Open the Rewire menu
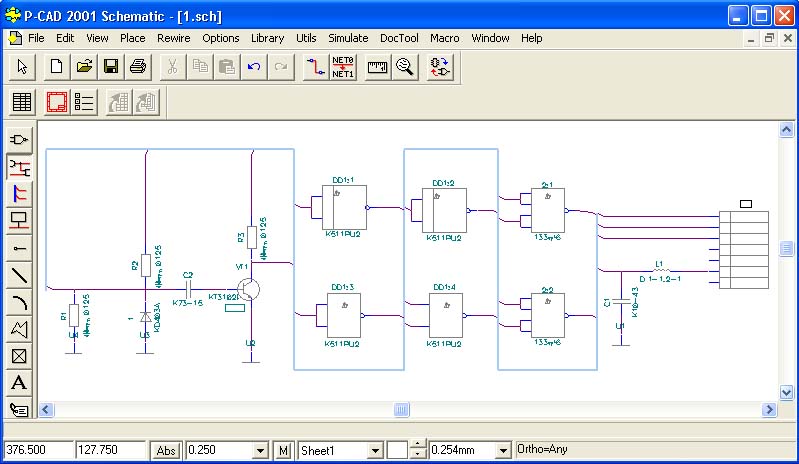This screenshot has width=799, height=464. point(173,38)
